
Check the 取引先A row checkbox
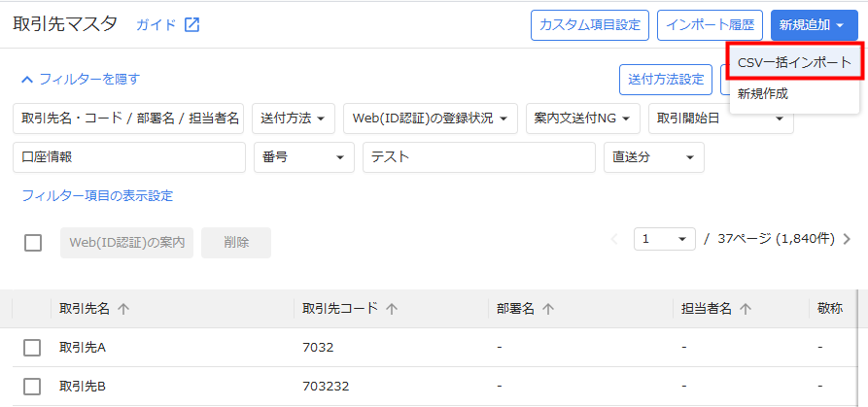[x=32, y=347]
